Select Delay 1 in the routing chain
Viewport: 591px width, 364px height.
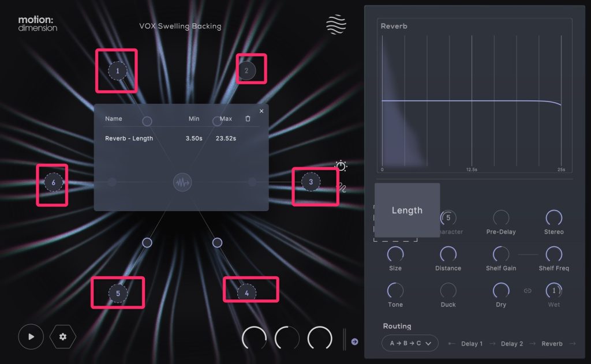coord(472,344)
